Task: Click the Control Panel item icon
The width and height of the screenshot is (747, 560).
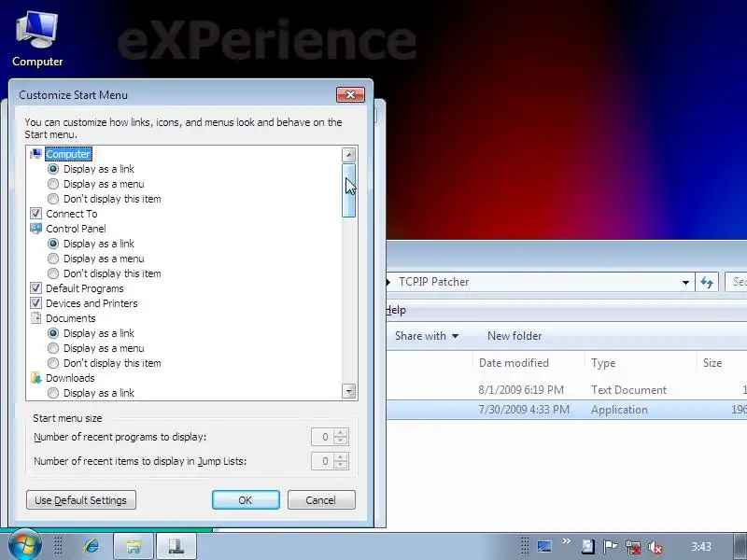Action: pos(35,229)
